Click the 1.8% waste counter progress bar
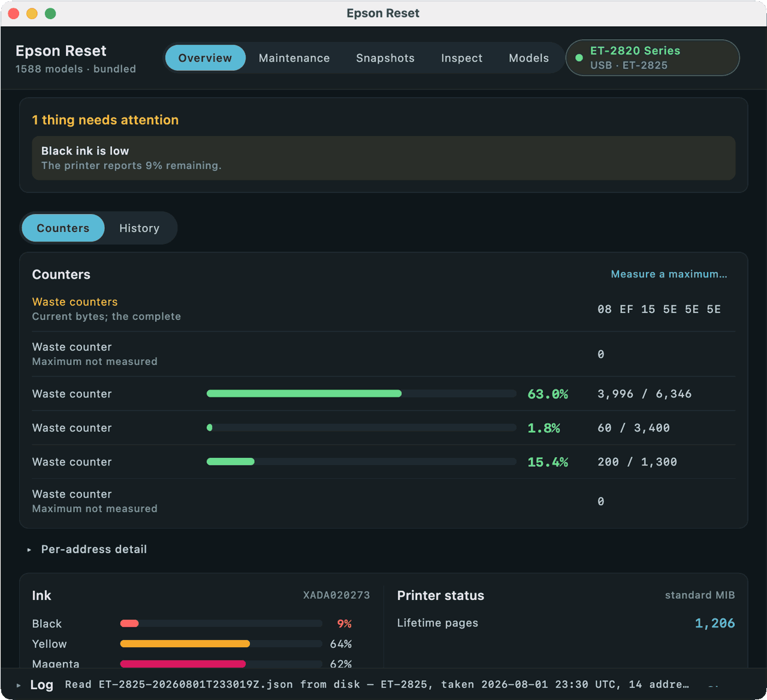Screen dimensions: 767x700 coord(361,428)
